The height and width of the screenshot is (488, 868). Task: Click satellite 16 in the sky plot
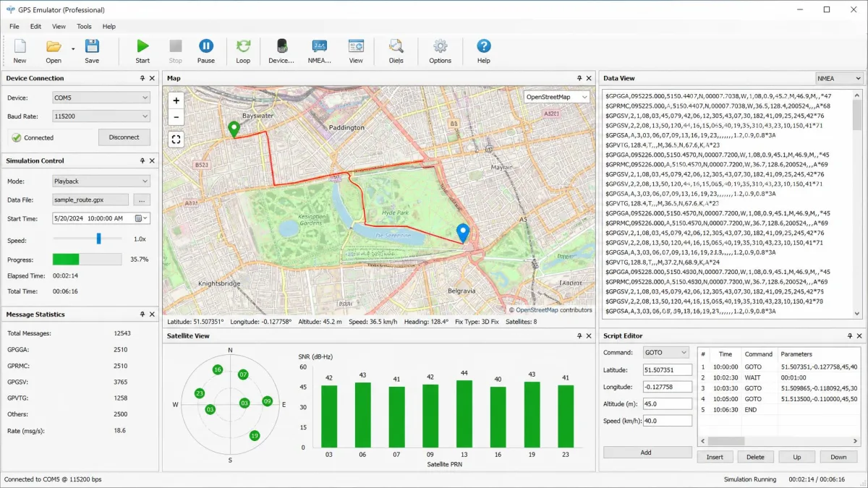pyautogui.click(x=217, y=369)
